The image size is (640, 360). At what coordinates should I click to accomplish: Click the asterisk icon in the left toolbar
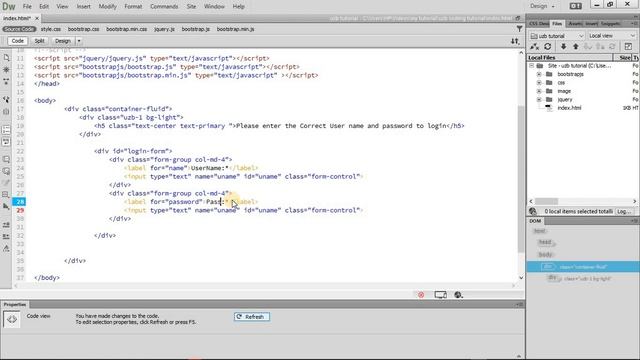(x=6, y=70)
